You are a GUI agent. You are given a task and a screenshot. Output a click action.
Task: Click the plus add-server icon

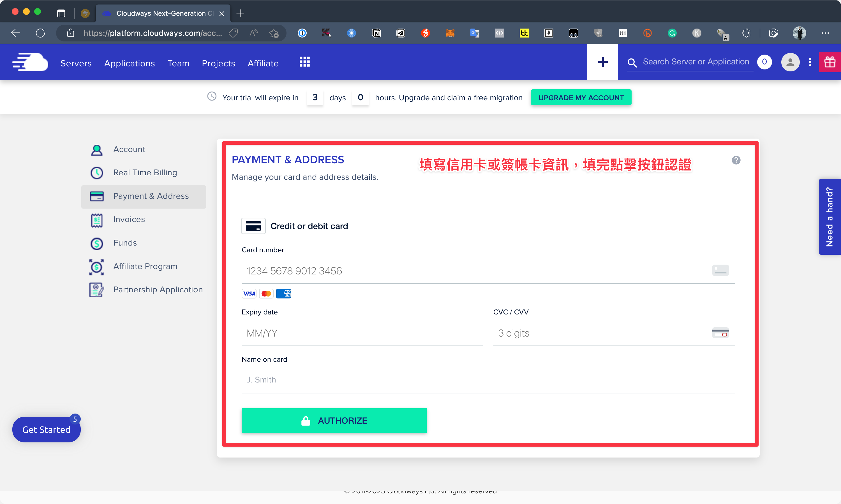pos(602,62)
